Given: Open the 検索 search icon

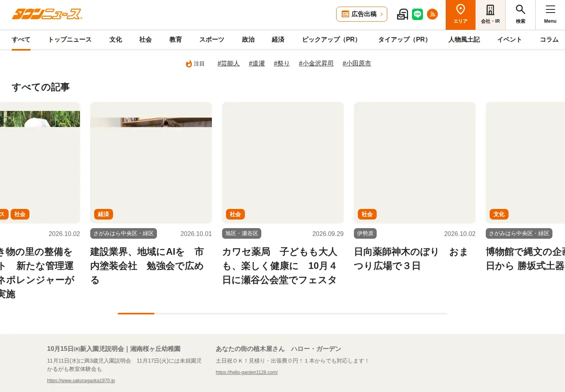Looking at the screenshot, I should (x=520, y=15).
